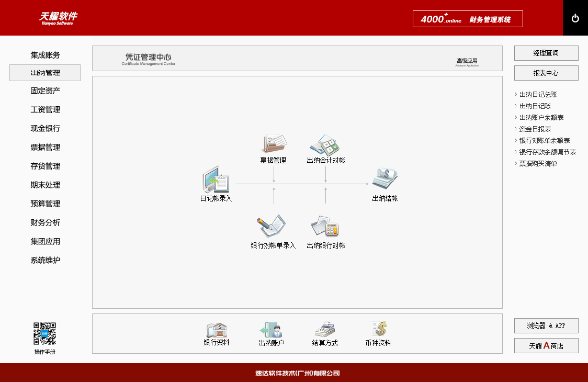This screenshot has width=588, height=382.
Task: Click the 票据管理 bill management icon
Action: (274, 143)
